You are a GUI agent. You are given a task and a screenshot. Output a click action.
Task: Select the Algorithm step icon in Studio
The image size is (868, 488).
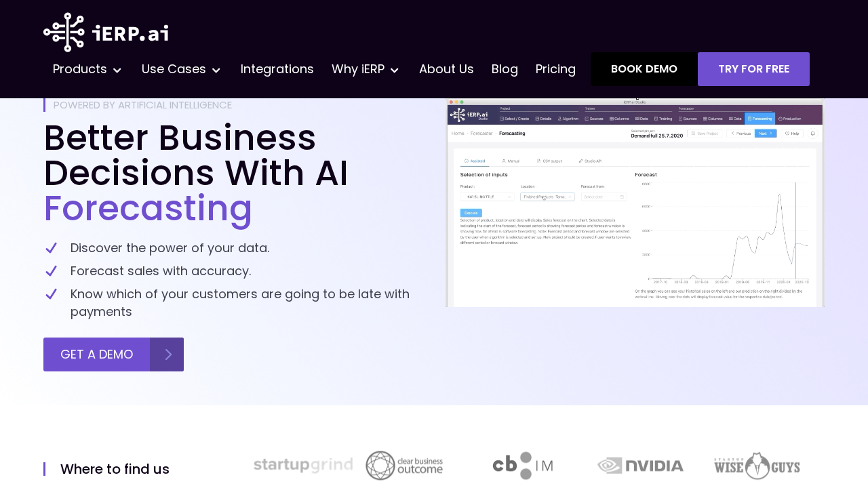[x=568, y=119]
